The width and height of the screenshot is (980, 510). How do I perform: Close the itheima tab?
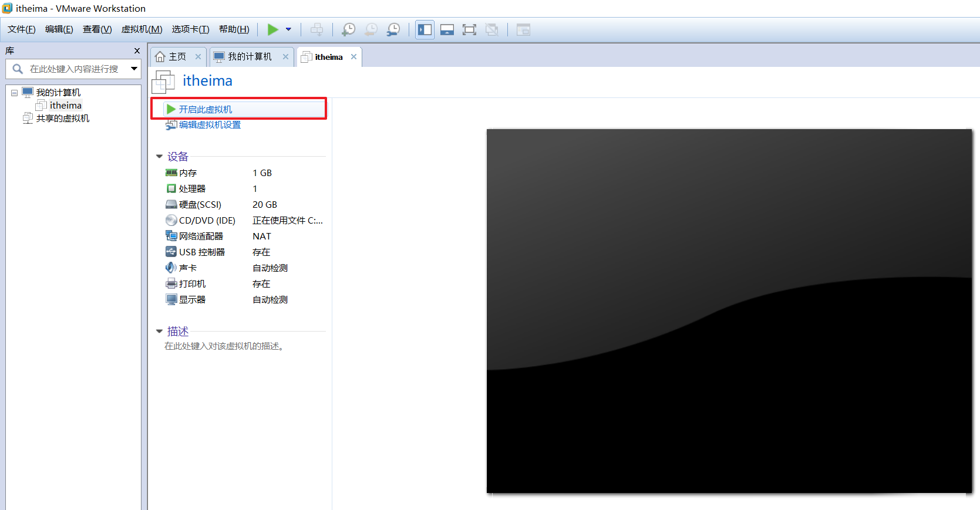point(353,57)
